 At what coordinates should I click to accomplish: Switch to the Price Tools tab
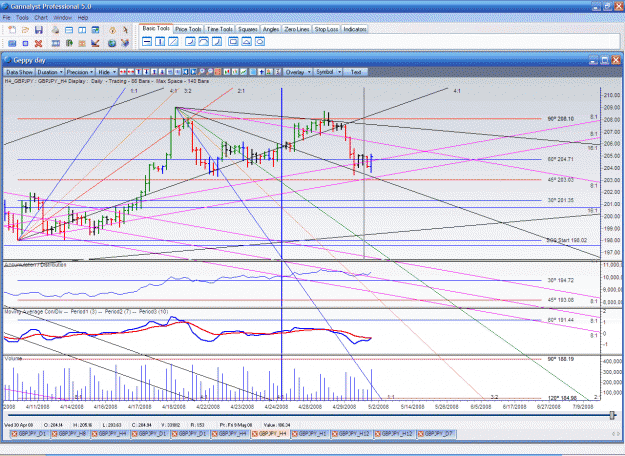(188, 29)
